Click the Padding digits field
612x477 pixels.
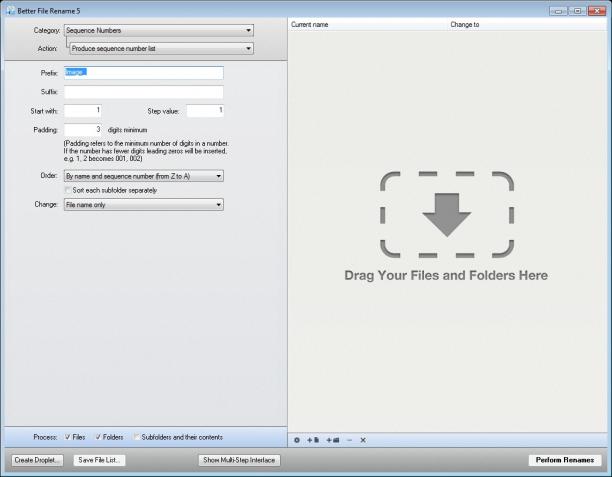83,130
